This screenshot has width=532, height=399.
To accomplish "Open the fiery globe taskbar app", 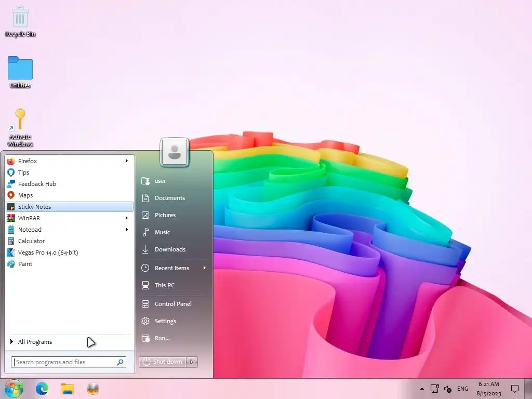I will (x=93, y=389).
